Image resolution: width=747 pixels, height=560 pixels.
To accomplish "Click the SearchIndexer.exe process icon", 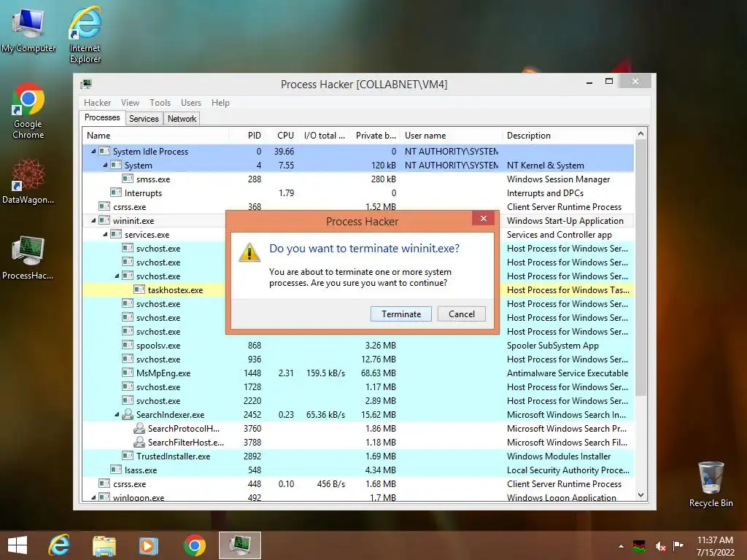I will [x=127, y=415].
